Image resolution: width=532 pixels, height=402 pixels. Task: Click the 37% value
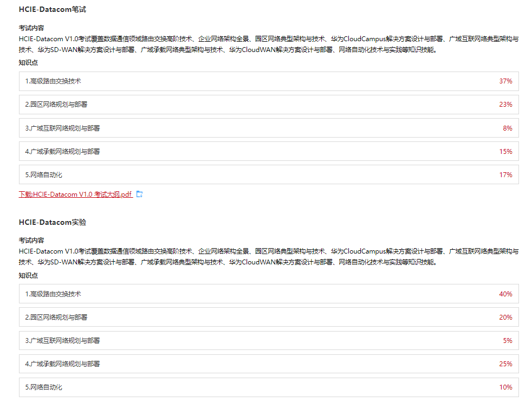pyautogui.click(x=505, y=81)
